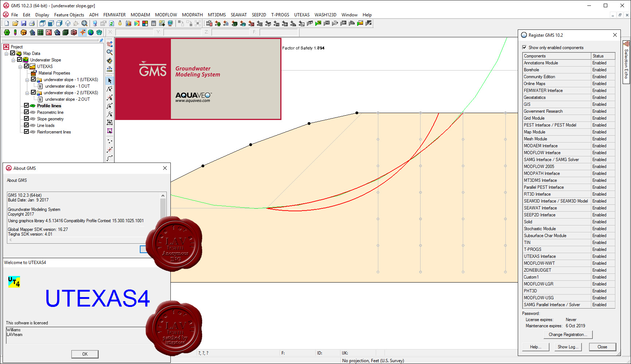Select underwater slope - 1.OUT file

pyautogui.click(x=67, y=86)
